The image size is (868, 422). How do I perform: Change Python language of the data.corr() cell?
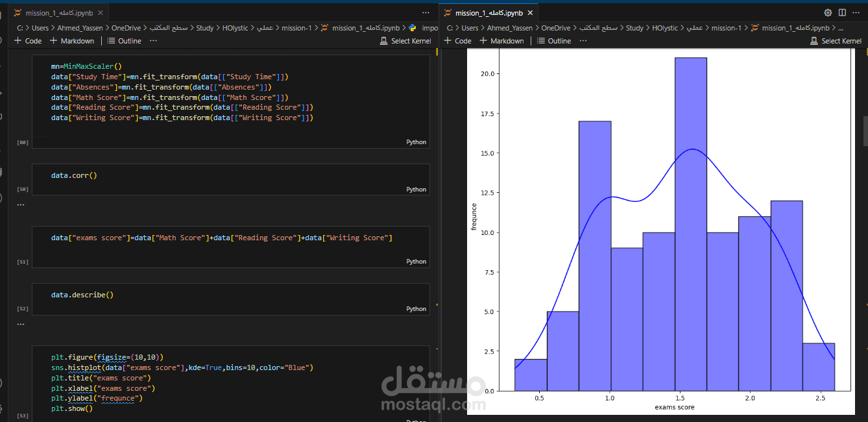[x=416, y=190]
